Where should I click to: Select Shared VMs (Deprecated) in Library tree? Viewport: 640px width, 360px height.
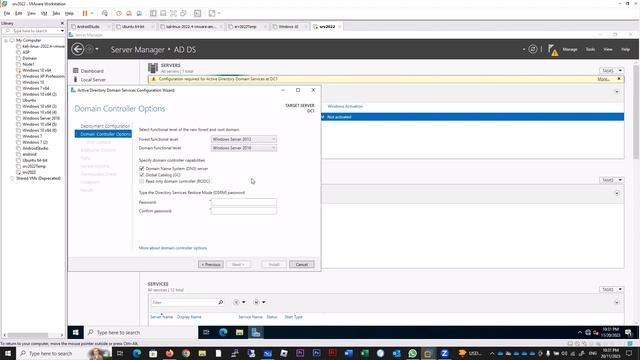[x=38, y=178]
